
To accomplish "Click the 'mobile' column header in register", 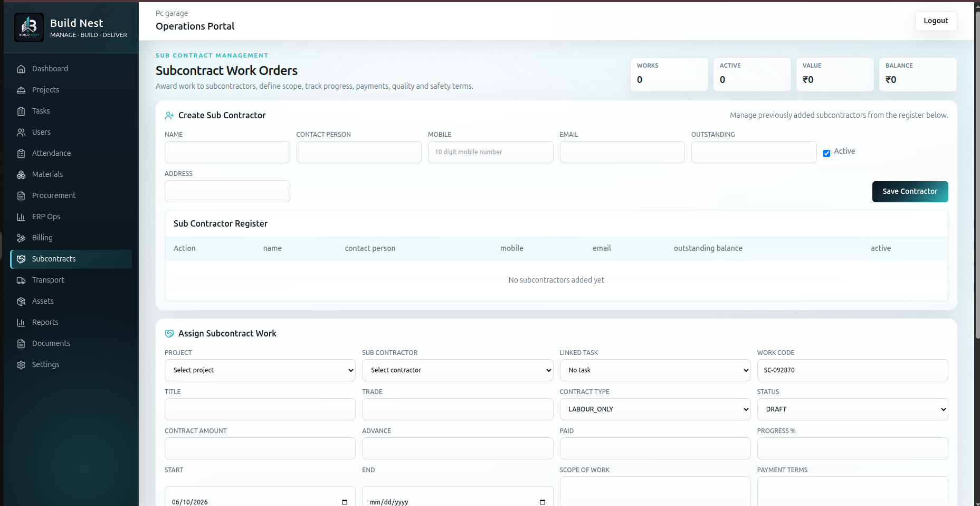I will coord(512,248).
